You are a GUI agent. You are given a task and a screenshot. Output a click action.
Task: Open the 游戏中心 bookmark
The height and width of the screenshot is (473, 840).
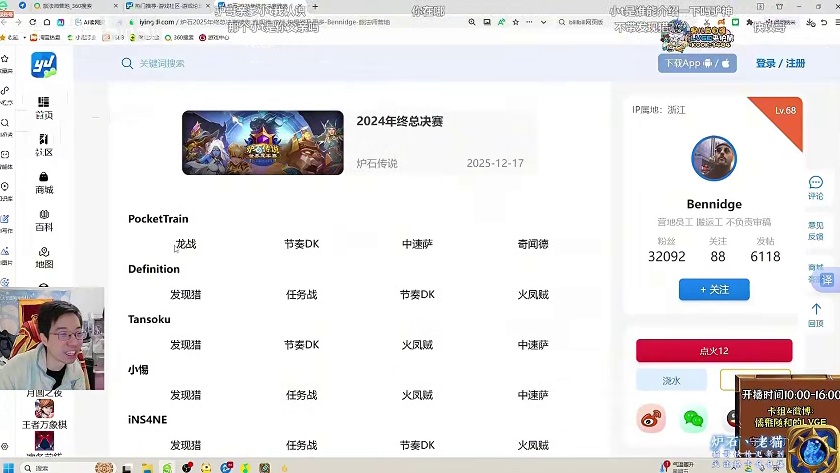tap(214, 37)
